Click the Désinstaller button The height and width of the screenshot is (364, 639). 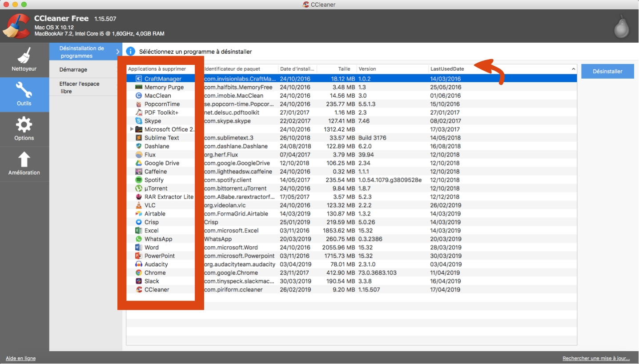[607, 71]
